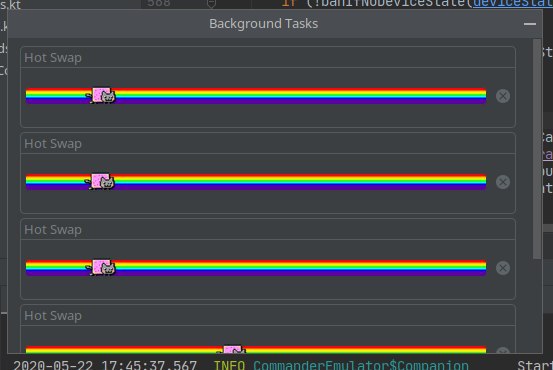Image resolution: width=553 pixels, height=370 pixels.
Task: Cancel the first Hot Swap task
Action: tap(503, 96)
